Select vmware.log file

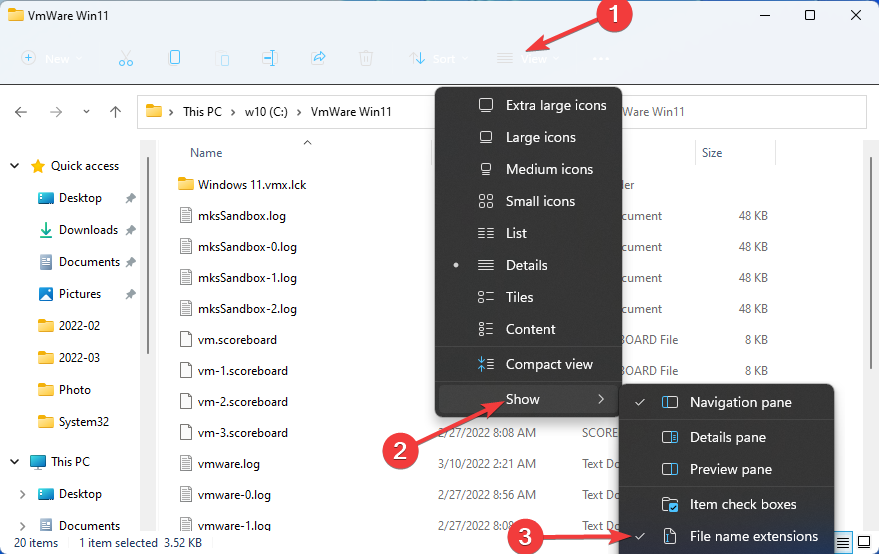[x=229, y=464]
